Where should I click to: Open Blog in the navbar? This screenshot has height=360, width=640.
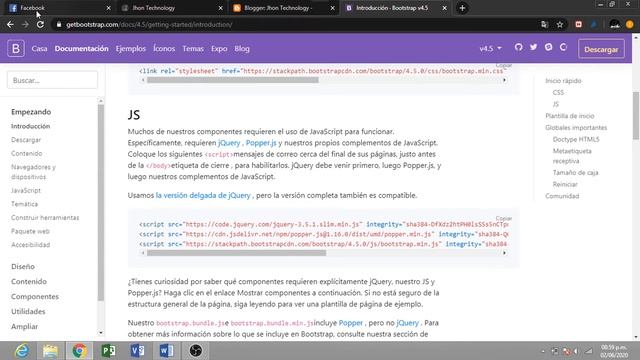[242, 49]
